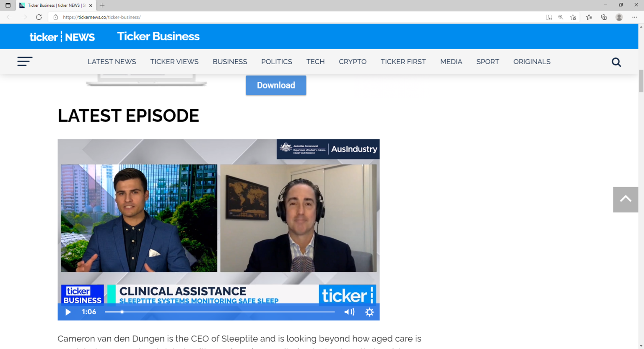Add page to favorites star icon
Screen dimensions: 644x349
573,17
